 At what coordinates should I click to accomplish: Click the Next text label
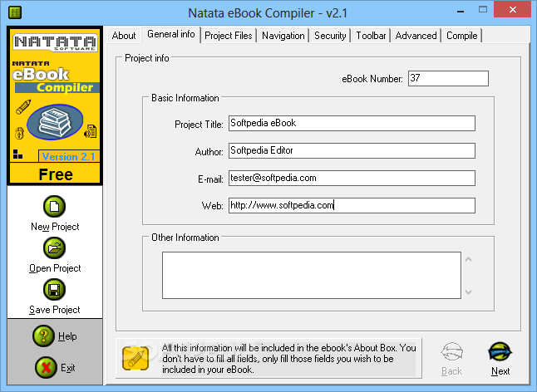click(x=500, y=371)
